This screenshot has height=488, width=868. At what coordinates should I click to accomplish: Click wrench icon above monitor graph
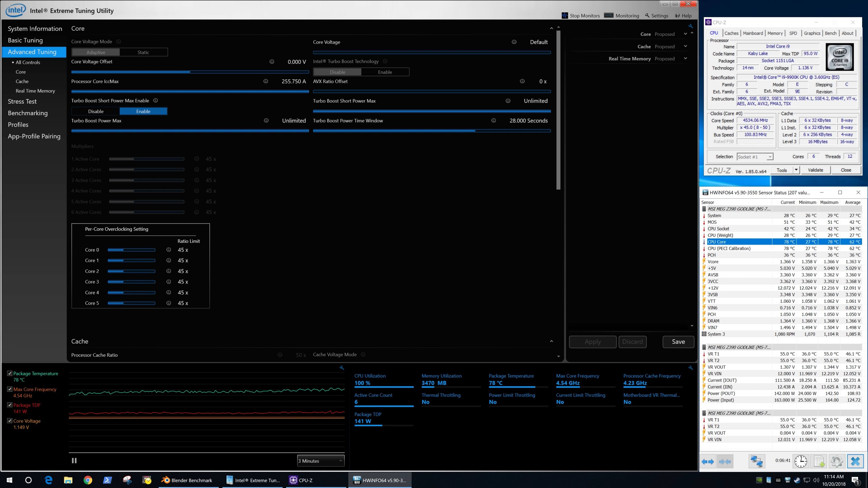click(x=342, y=368)
